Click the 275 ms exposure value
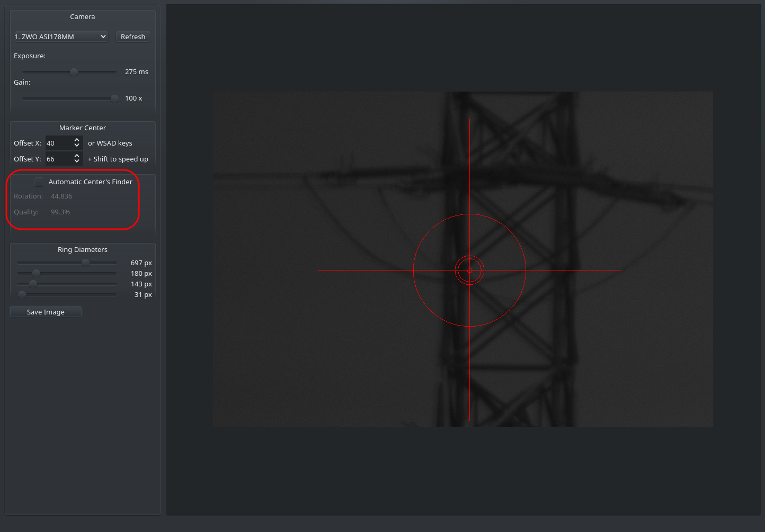Viewport: 765px width, 532px height. (x=137, y=72)
